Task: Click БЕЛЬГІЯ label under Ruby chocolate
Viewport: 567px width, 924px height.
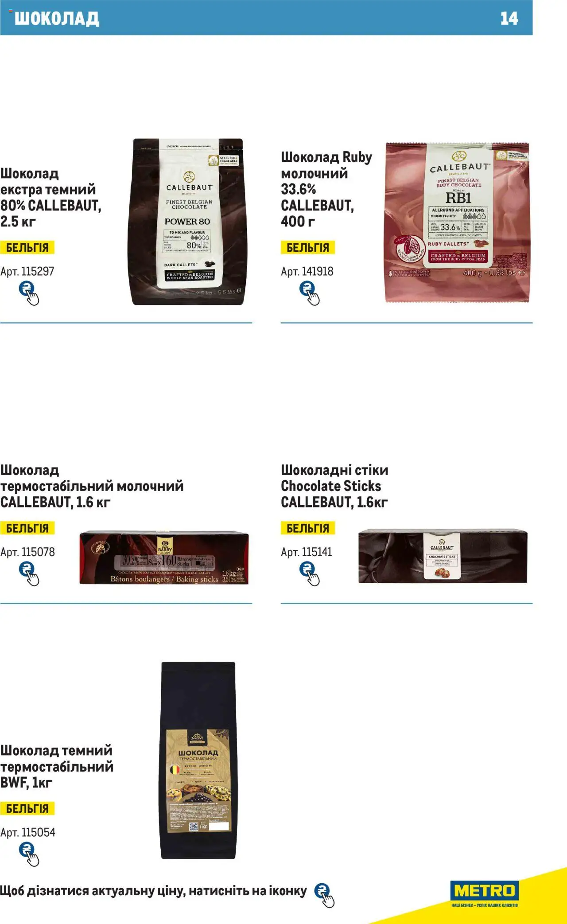Action: 308,247
